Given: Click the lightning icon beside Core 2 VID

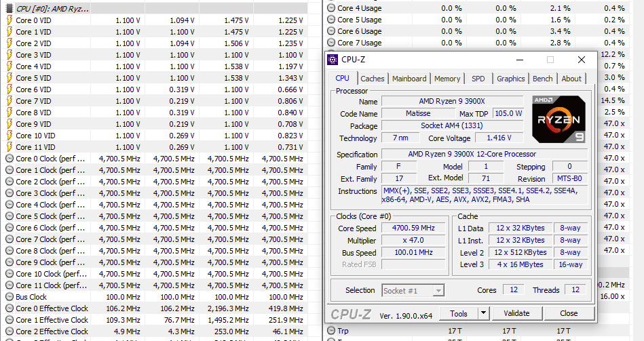Looking at the screenshot, I should (x=9, y=43).
